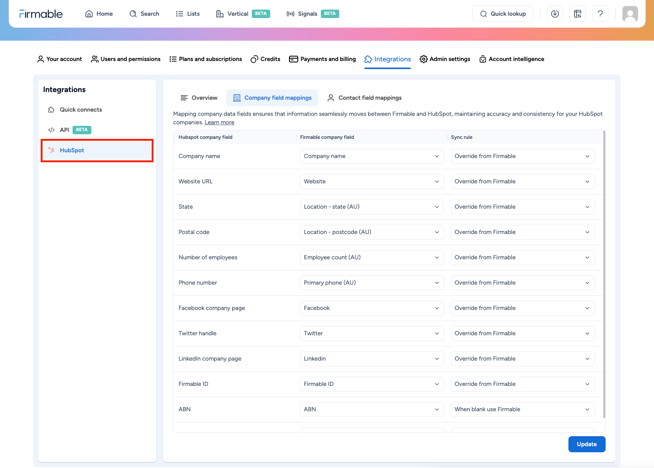Go to Your account tab
Viewport: 654px width, 468px height.
60,59
